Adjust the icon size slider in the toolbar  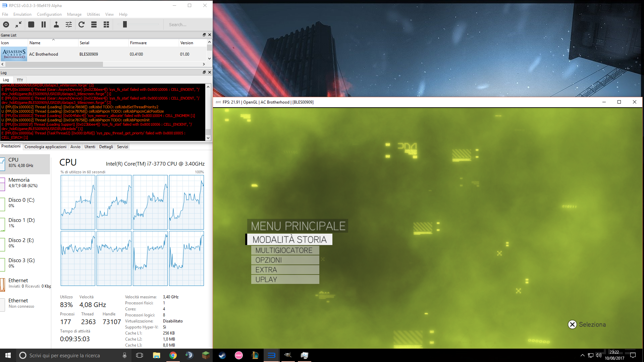point(125,24)
